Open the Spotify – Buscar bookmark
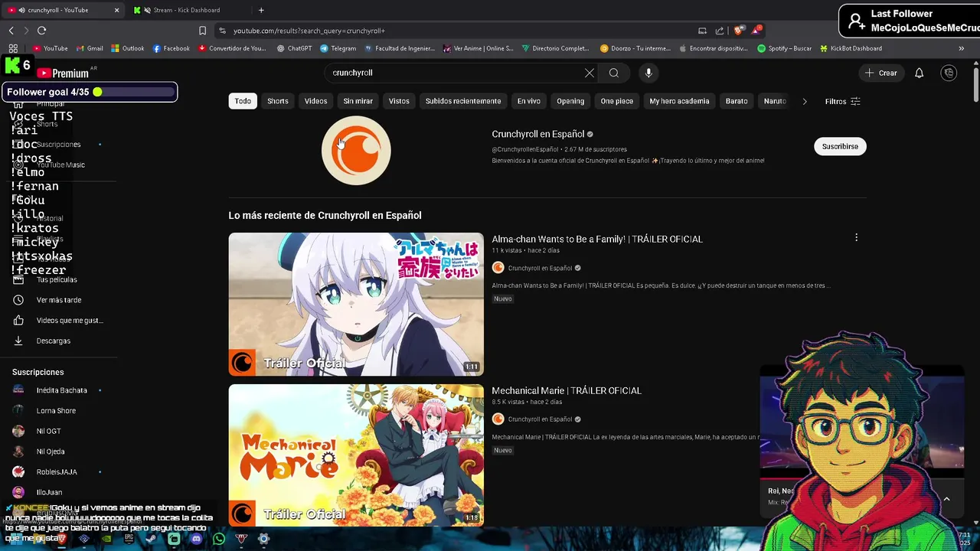This screenshot has height=551, width=980. (785, 48)
